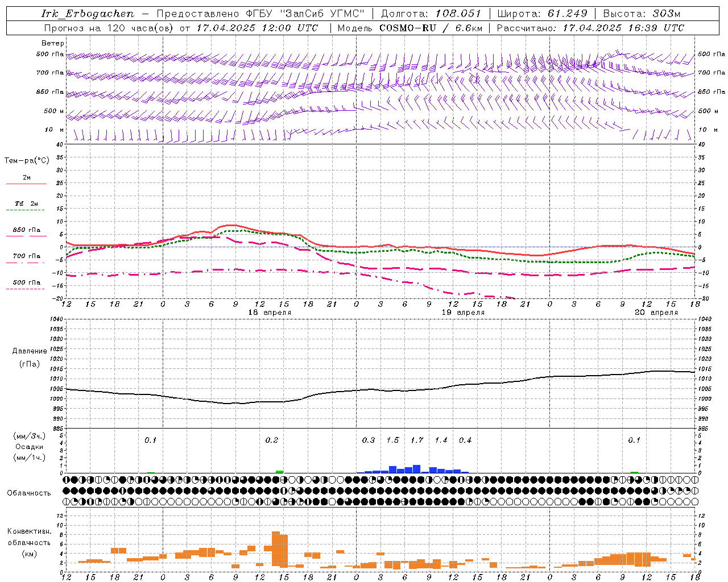This screenshot has width=728, height=582.
Task: Click the 'Давление' pressure panel label
Action: coord(30,351)
